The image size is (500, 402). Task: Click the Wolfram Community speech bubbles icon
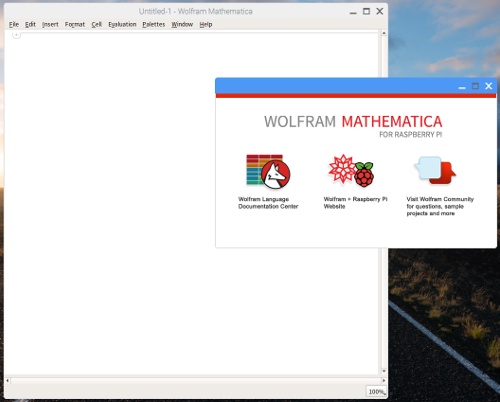pyautogui.click(x=435, y=170)
